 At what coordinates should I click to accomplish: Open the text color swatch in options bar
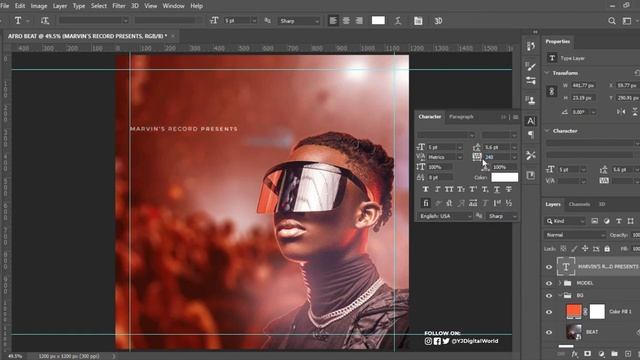click(378, 20)
